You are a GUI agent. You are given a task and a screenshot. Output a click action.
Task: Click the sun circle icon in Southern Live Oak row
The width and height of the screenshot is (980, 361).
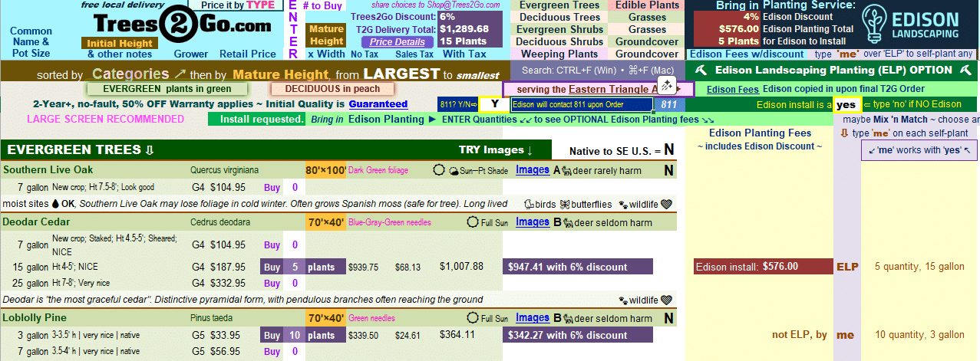tap(439, 170)
